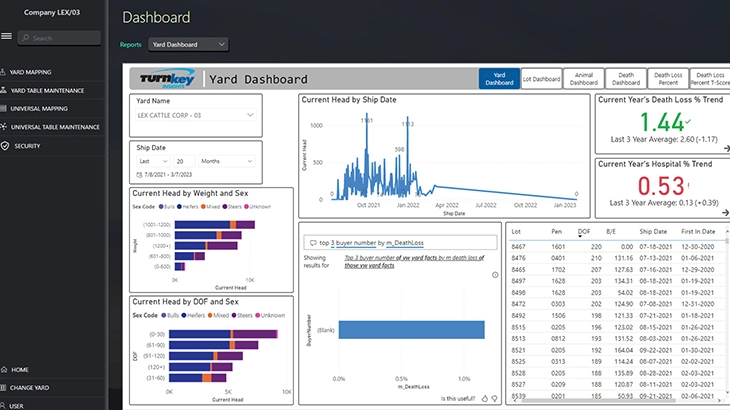Open the hamburger menu icon
This screenshot has width=730, height=410.
pyautogui.click(x=7, y=36)
